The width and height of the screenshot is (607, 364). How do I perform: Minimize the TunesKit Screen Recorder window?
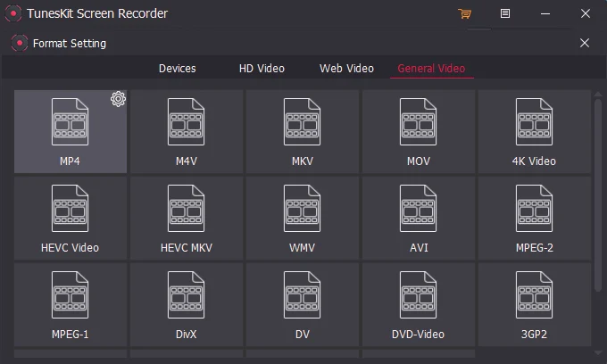[545, 13]
